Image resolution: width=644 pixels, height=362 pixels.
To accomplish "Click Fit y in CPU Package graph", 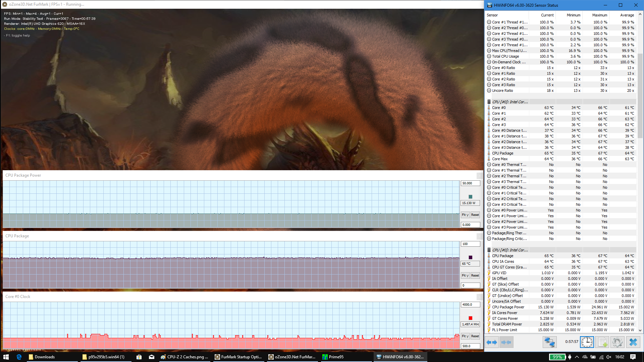I will (x=465, y=276).
